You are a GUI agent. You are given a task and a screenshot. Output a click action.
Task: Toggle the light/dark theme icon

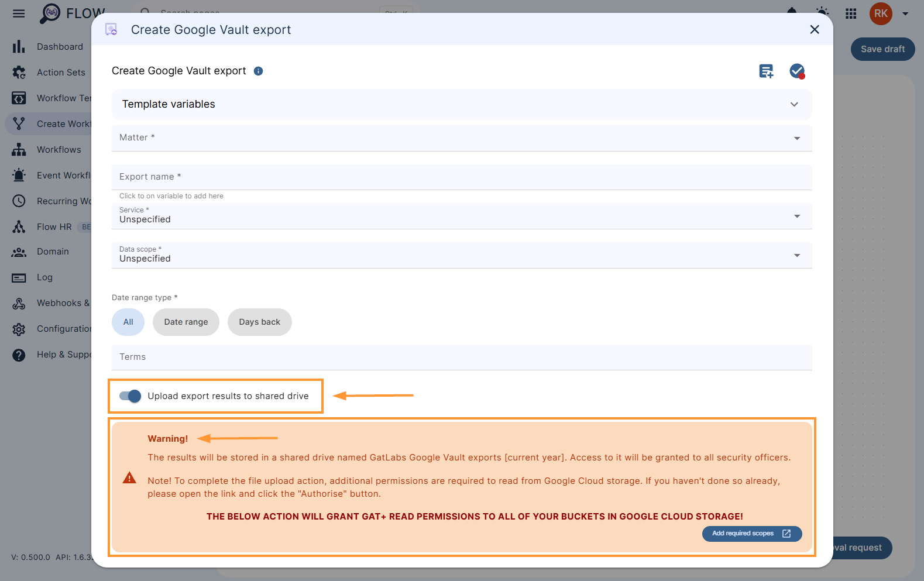click(x=822, y=12)
